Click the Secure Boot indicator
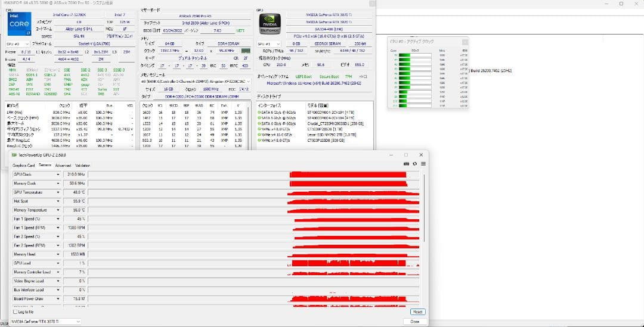 tap(329, 77)
